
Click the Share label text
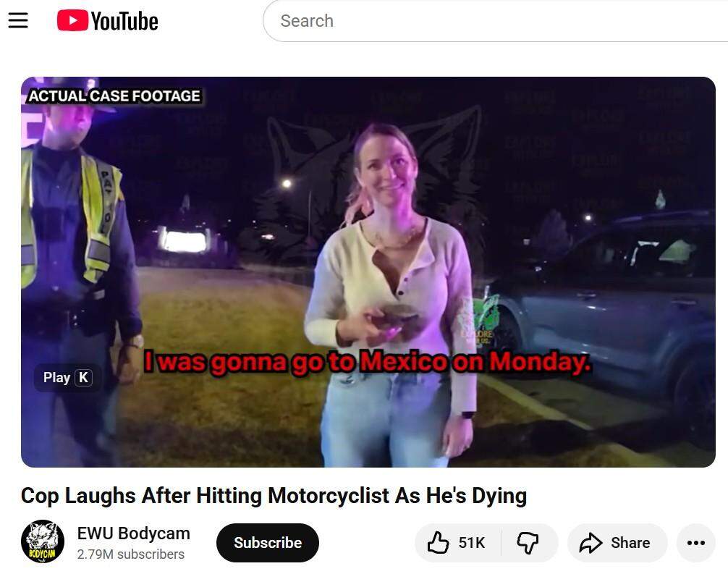[630, 543]
